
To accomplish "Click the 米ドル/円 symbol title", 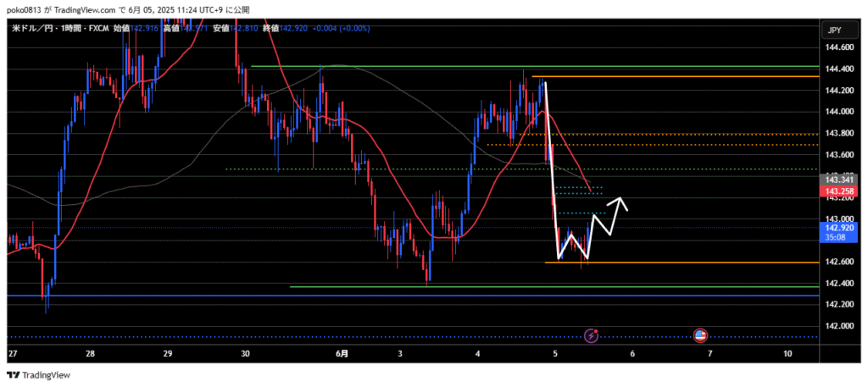I will point(33,28).
